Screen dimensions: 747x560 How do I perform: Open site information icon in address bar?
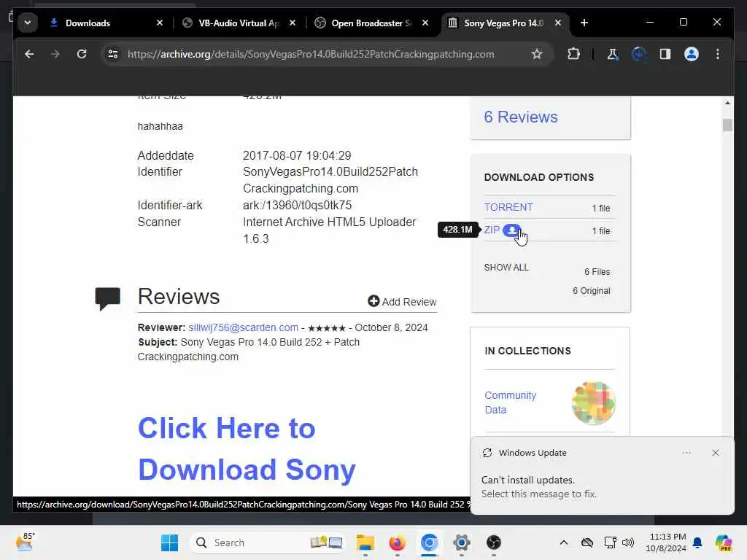113,54
